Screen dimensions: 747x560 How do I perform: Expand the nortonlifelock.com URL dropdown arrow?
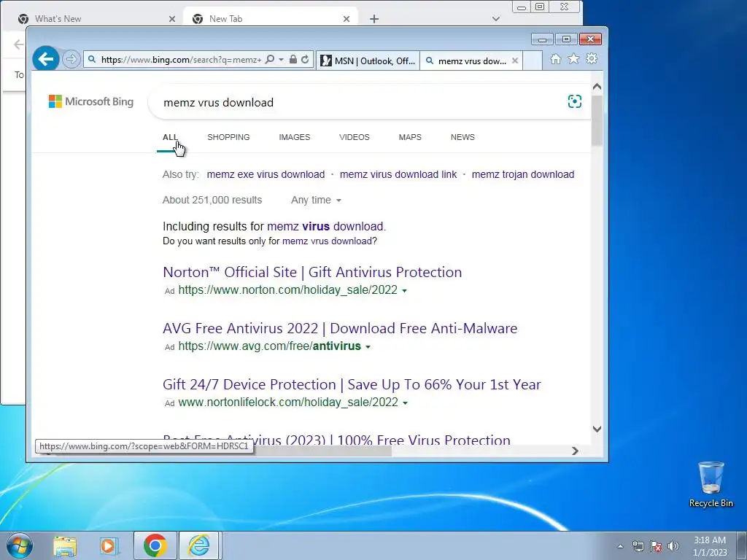[x=405, y=402]
